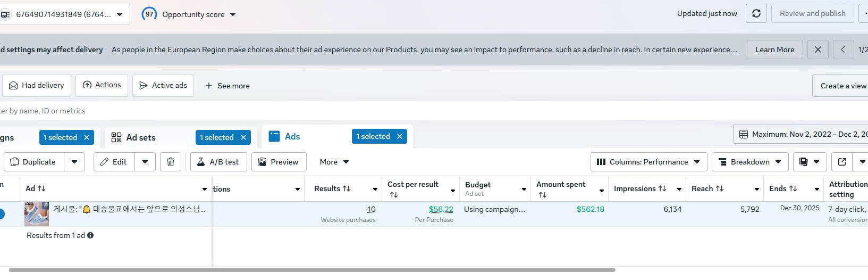This screenshot has height=280, width=868.
Task: Expand the Opportunity score dropdown
Action: (x=233, y=14)
